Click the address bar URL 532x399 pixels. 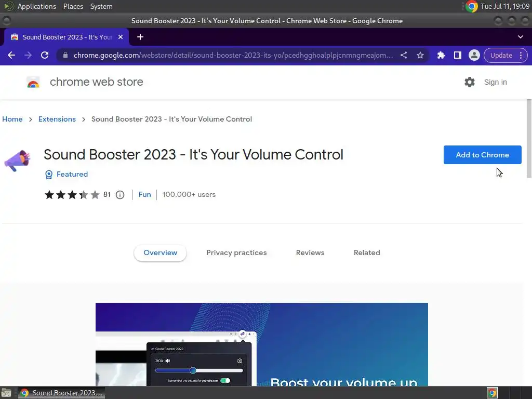tap(233, 55)
